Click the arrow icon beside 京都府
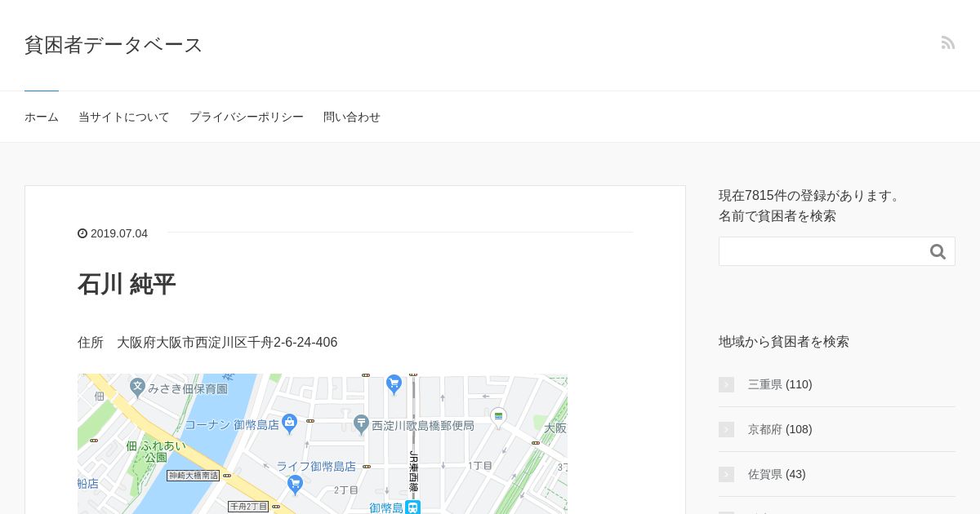 (726, 429)
